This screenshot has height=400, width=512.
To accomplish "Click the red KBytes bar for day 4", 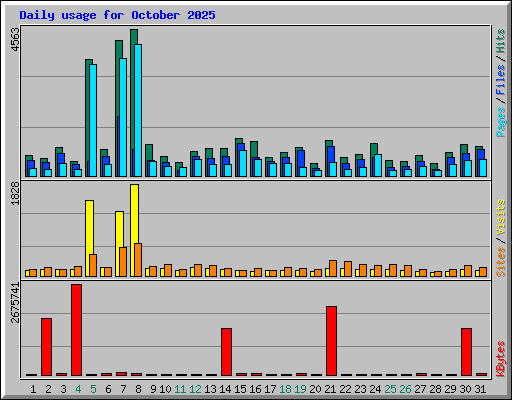I will click(x=76, y=330).
